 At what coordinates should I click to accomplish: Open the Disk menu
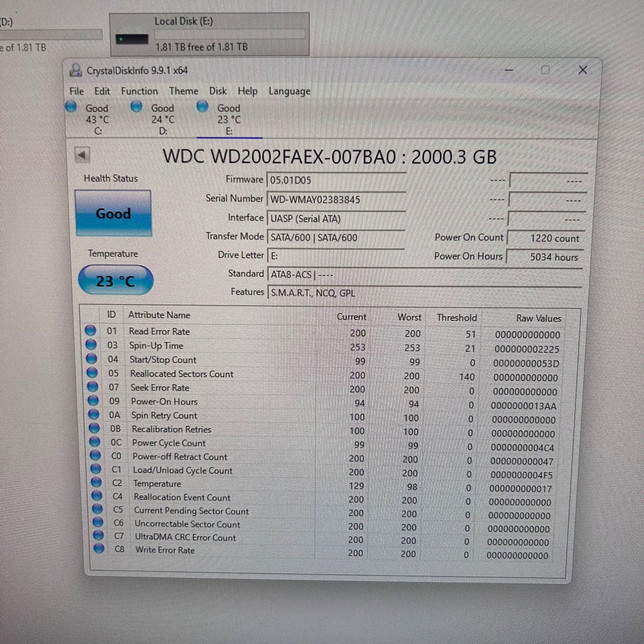point(218,91)
